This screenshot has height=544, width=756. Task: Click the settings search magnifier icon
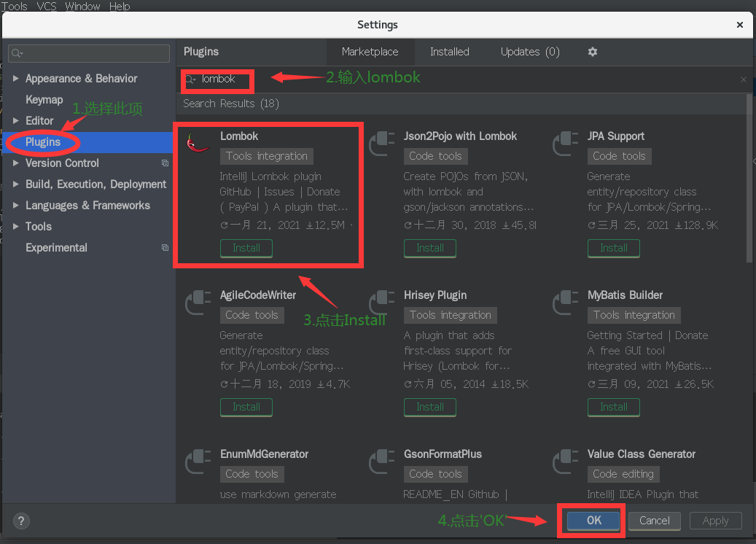tap(17, 53)
